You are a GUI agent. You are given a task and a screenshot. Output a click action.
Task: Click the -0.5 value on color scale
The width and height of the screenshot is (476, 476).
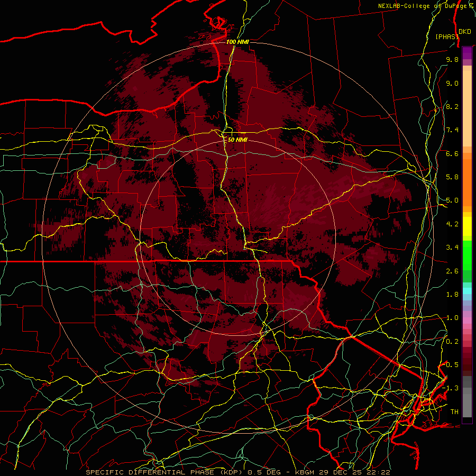pos(451,365)
